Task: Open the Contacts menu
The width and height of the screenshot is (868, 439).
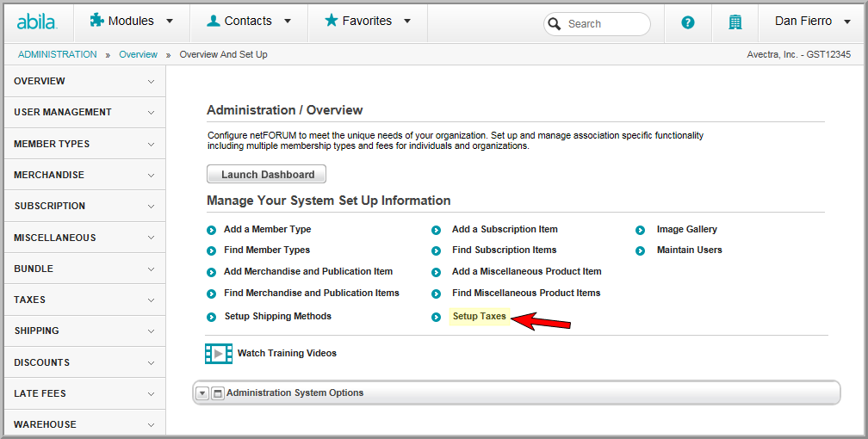Action: [249, 22]
